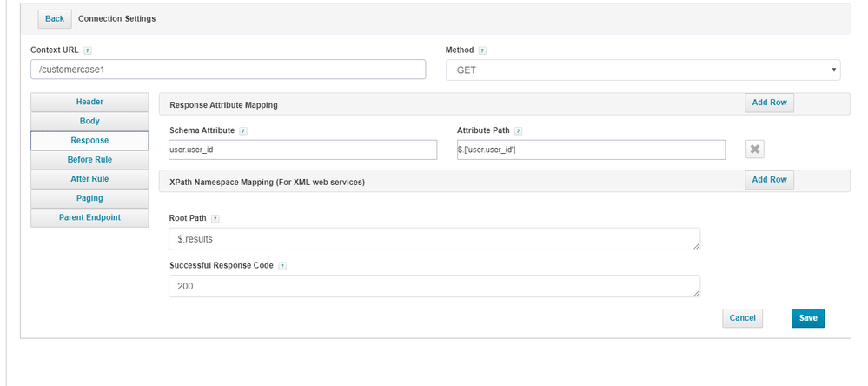
Task: Click help icon next to Root Path
Action: (215, 219)
